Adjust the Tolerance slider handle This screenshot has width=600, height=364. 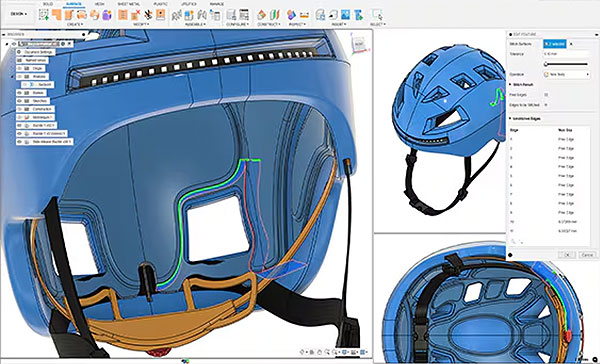pyautogui.click(x=546, y=64)
